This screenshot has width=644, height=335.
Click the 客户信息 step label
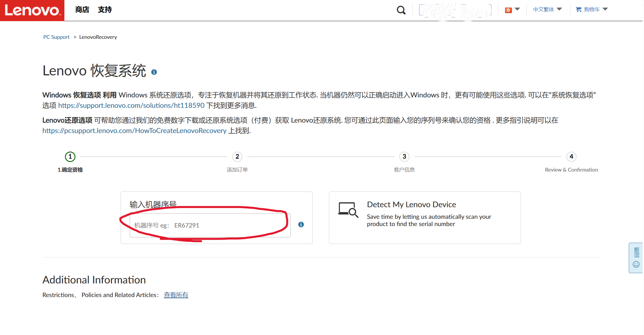pyautogui.click(x=404, y=170)
